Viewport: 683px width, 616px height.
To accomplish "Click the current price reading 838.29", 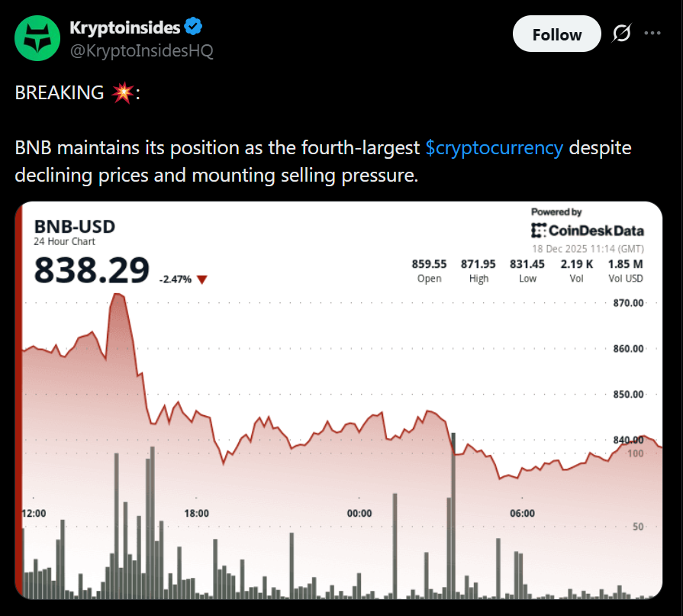I will [92, 269].
